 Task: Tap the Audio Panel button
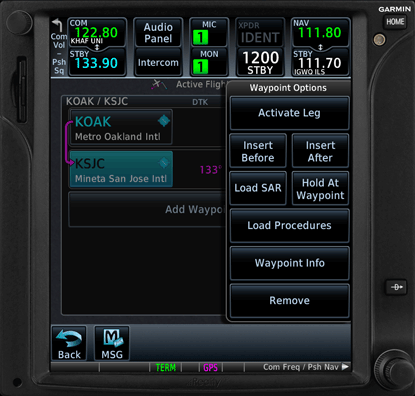click(158, 32)
